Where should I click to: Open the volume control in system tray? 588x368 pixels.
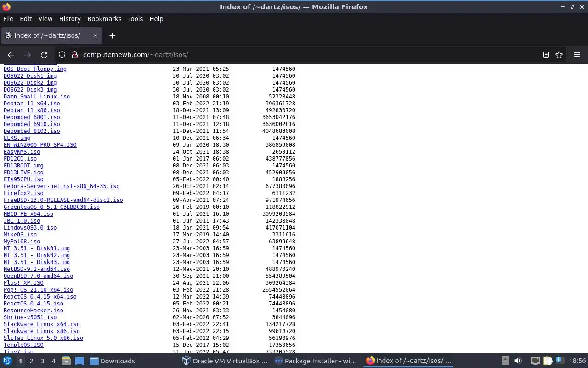click(518, 361)
